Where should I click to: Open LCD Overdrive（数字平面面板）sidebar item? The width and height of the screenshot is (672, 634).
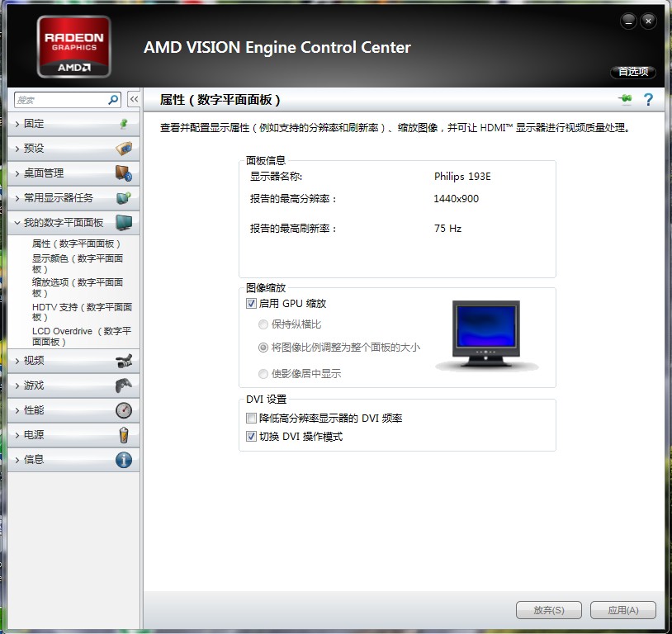[82, 337]
